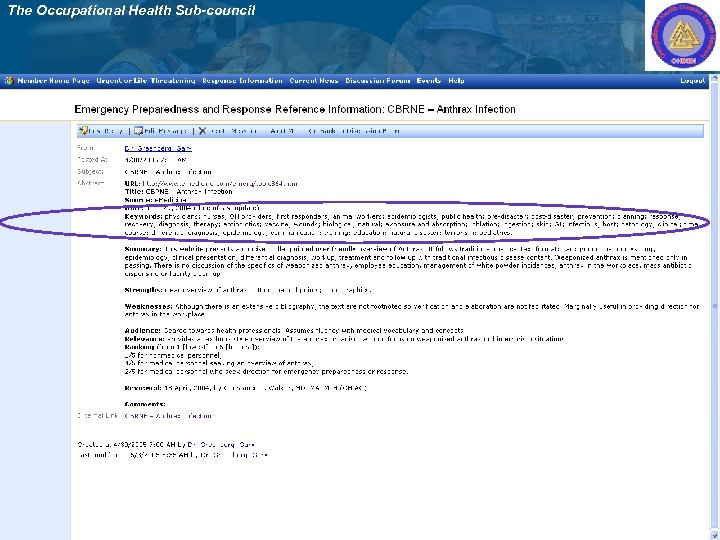
Task: Open the URL link in message body
Action: pos(220,184)
